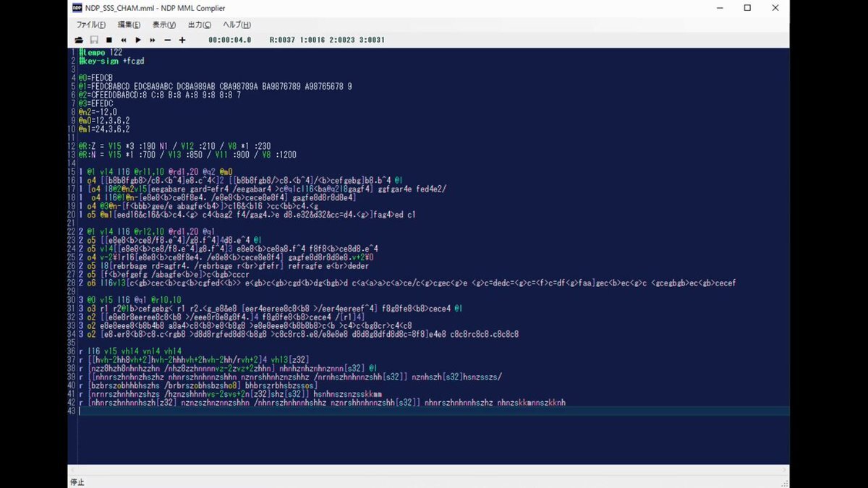
Task: Click the @3=EFEDC definition line
Action: click(x=95, y=103)
